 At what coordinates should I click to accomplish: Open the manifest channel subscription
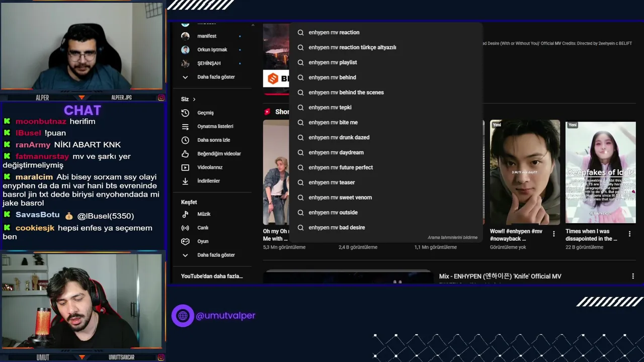coord(207,36)
